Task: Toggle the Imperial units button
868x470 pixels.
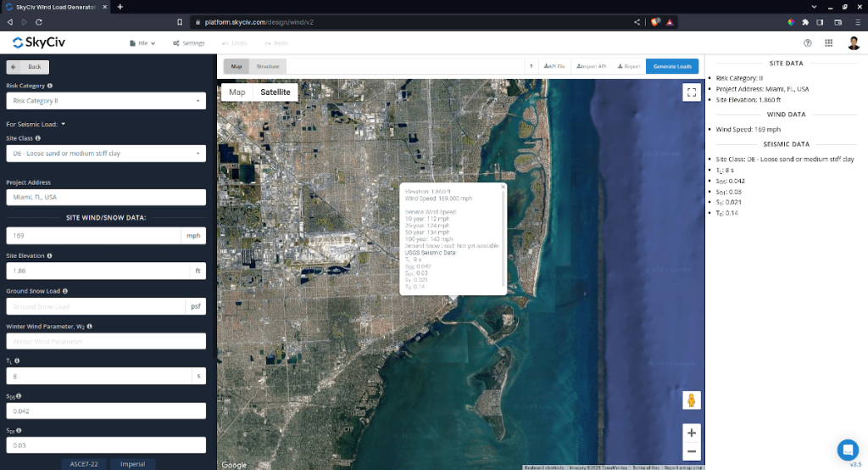Action: click(x=132, y=464)
